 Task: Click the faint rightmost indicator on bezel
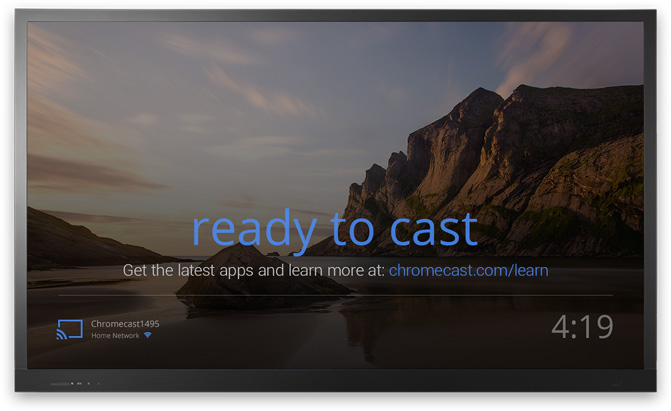(x=98, y=384)
